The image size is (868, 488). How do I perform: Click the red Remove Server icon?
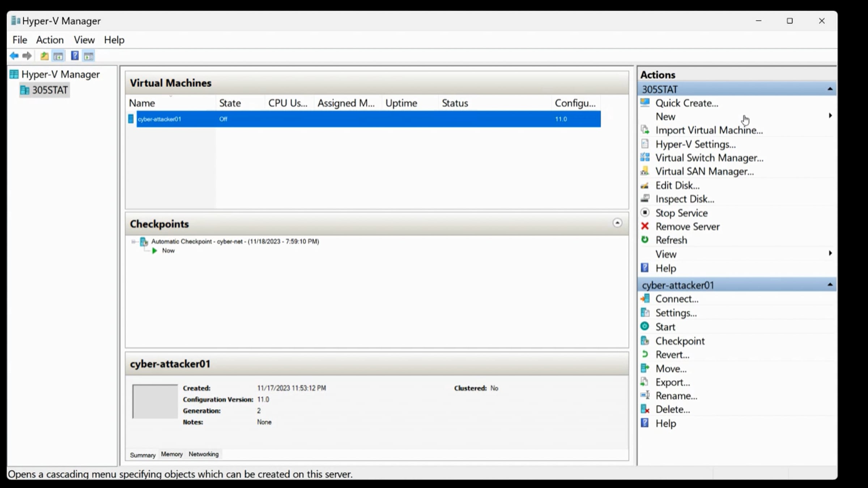pos(645,226)
